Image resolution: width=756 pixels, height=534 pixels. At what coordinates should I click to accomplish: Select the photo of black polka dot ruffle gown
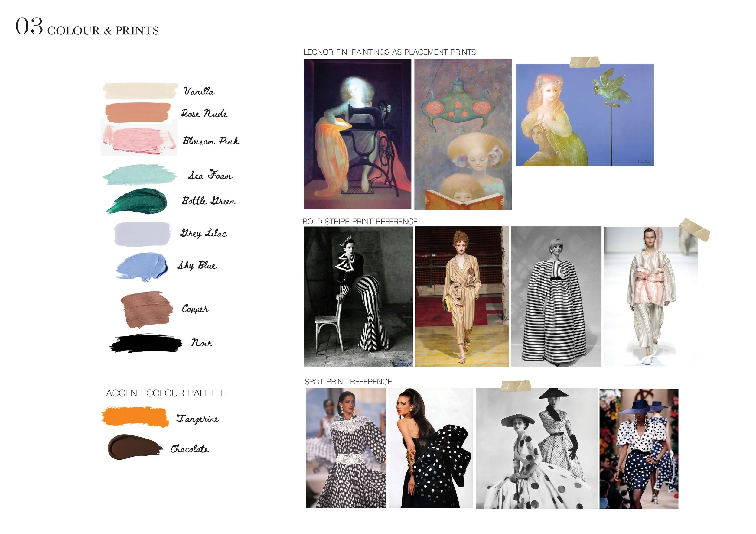(431, 448)
